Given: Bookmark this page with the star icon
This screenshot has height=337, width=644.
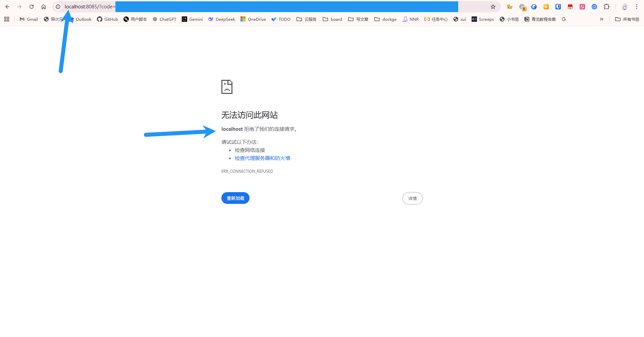Looking at the screenshot, I should coord(493,7).
